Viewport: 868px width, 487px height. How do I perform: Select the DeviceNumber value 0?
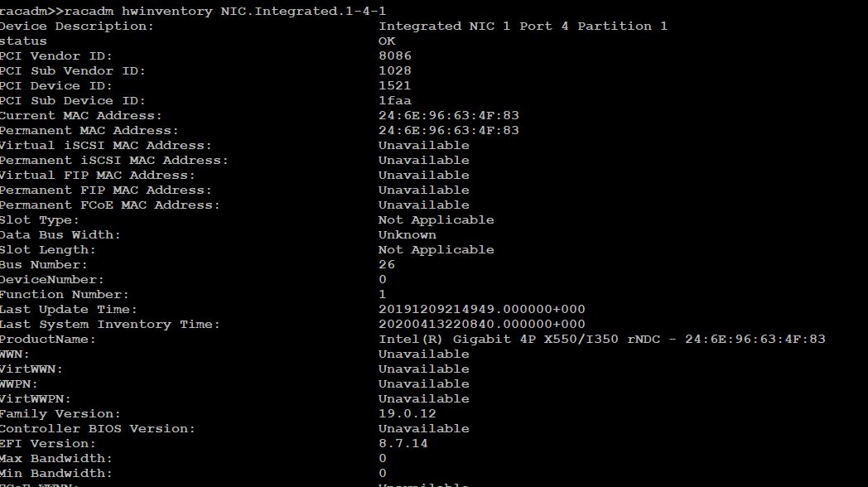pyautogui.click(x=383, y=280)
